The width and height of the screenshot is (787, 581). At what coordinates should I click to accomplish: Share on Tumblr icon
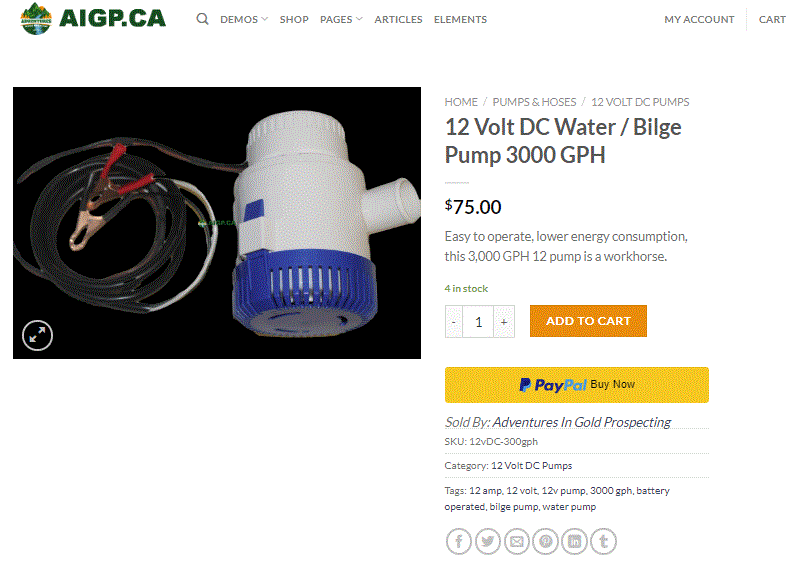(x=604, y=541)
